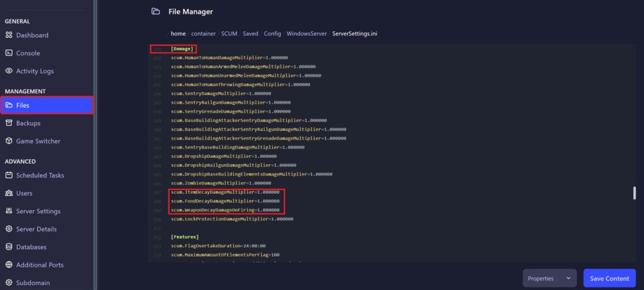Go to Config folder breadcrumb
644x290 pixels.
click(x=272, y=33)
